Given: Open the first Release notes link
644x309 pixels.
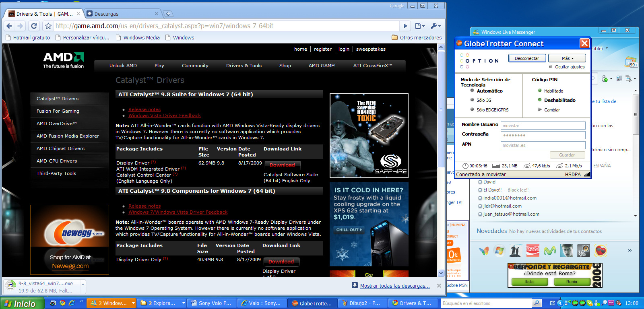Looking at the screenshot, I should point(144,109).
